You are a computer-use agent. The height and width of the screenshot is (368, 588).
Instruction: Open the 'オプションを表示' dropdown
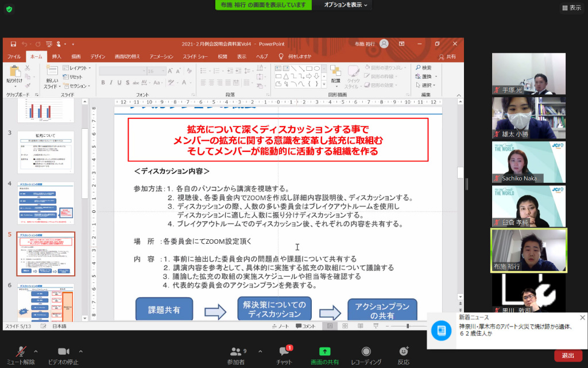pyautogui.click(x=346, y=5)
